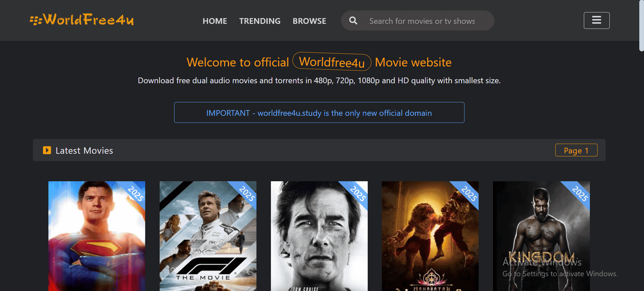Screen dimensions: 644x291
Task: Click the vertical page scrollbar thumb
Action: coord(641,26)
